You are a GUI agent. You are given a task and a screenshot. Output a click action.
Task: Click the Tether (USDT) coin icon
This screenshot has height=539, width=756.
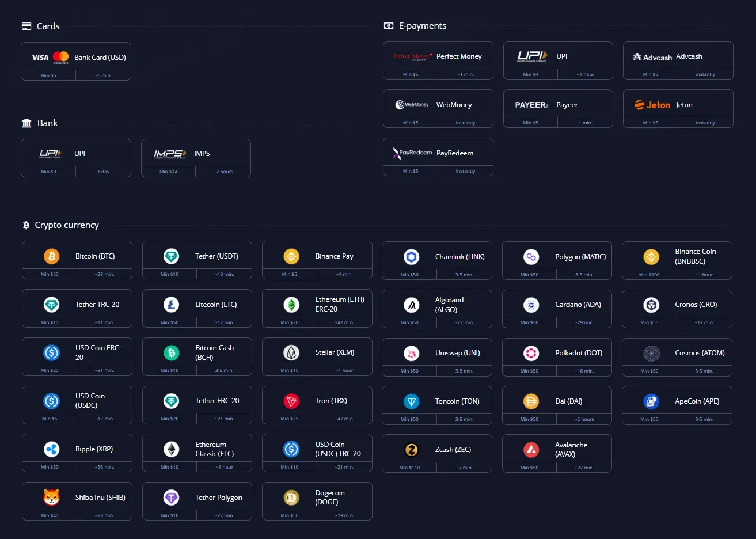(x=171, y=256)
